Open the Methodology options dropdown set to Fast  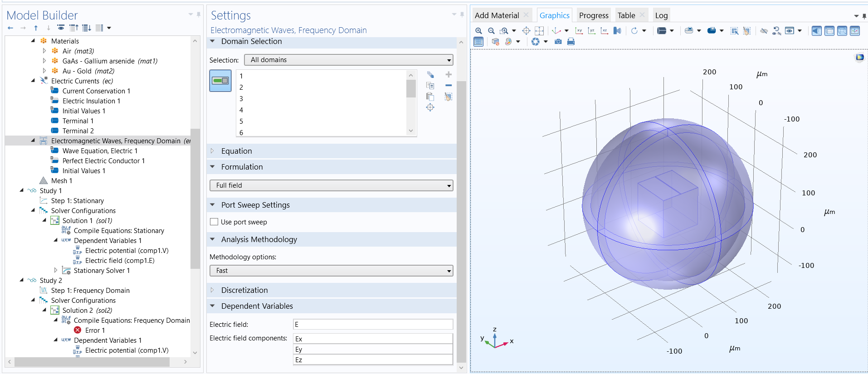pyautogui.click(x=331, y=271)
